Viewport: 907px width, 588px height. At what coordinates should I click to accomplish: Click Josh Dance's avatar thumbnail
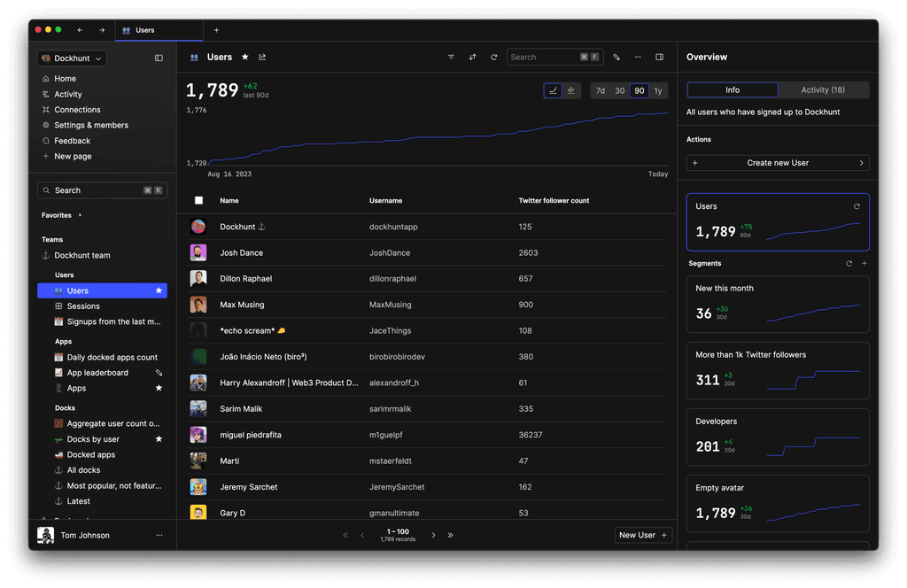click(198, 252)
